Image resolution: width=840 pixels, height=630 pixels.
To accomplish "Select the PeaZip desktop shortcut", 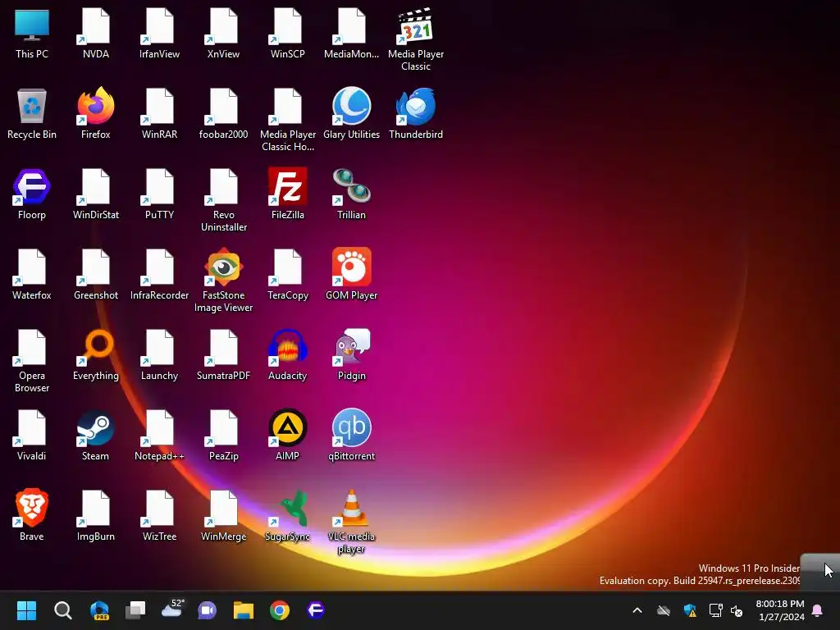I will [x=223, y=436].
